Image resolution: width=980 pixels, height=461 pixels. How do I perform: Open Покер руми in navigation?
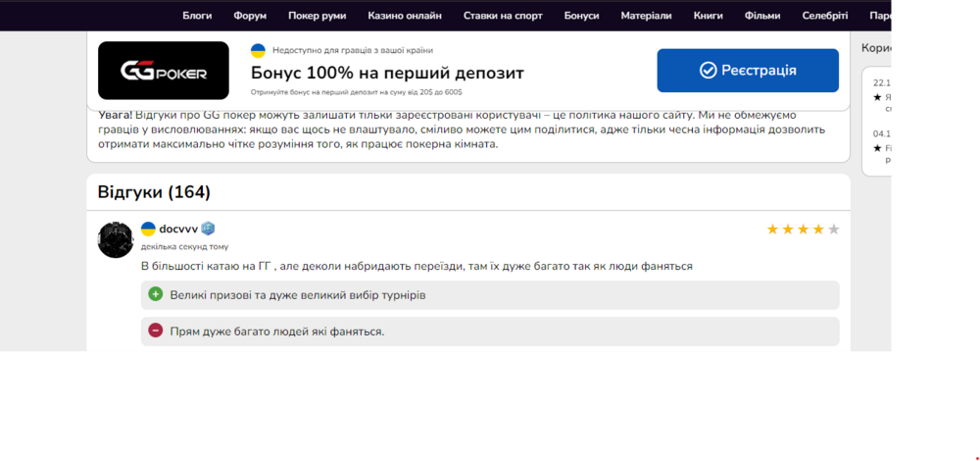pyautogui.click(x=317, y=16)
